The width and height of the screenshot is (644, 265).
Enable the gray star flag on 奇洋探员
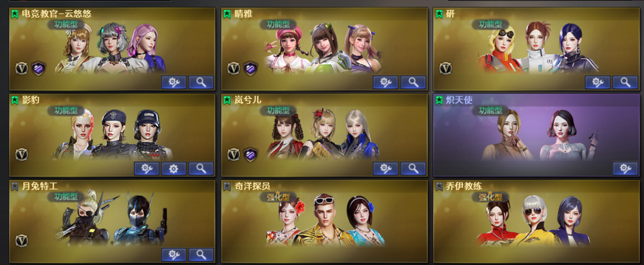pos(227,186)
